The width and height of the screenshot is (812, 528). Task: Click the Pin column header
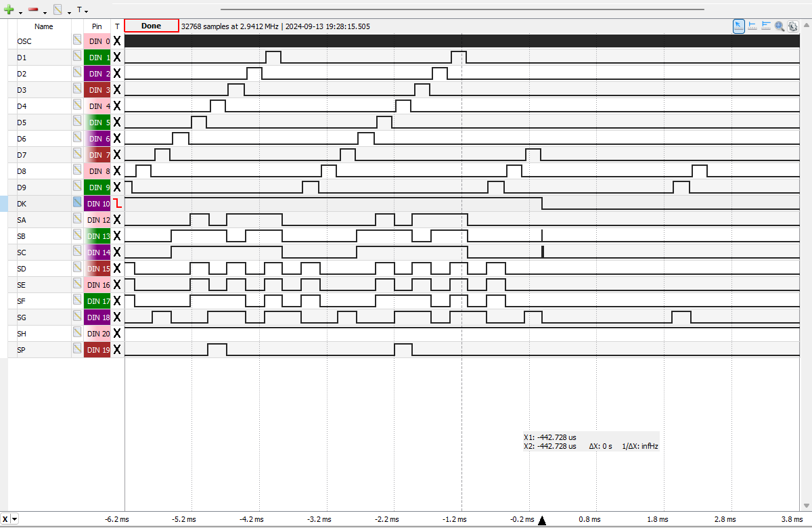pyautogui.click(x=97, y=26)
